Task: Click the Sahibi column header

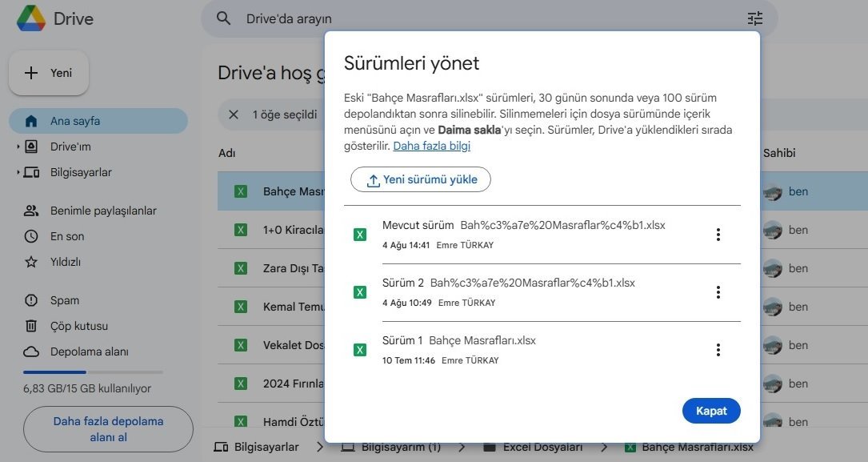Action: [x=779, y=154]
